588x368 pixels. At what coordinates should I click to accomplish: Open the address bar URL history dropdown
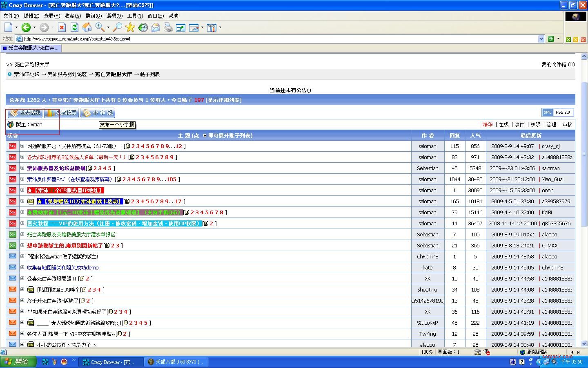click(541, 39)
